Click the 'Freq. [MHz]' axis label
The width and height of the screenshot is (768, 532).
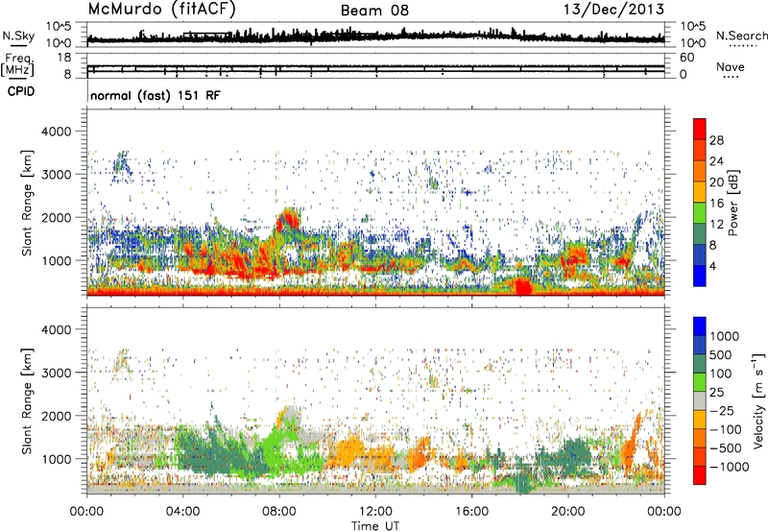[17, 65]
